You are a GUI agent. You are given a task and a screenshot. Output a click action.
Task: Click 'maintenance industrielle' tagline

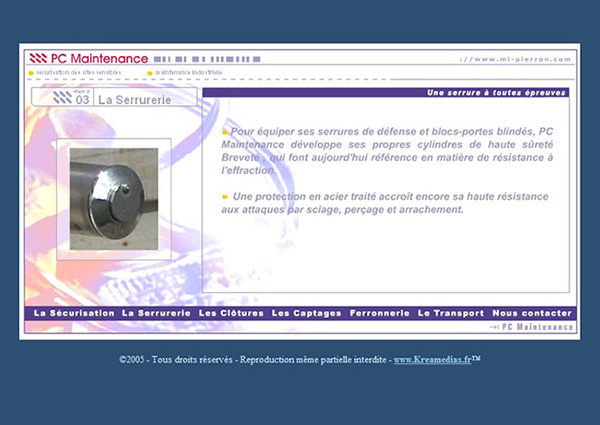(188, 72)
